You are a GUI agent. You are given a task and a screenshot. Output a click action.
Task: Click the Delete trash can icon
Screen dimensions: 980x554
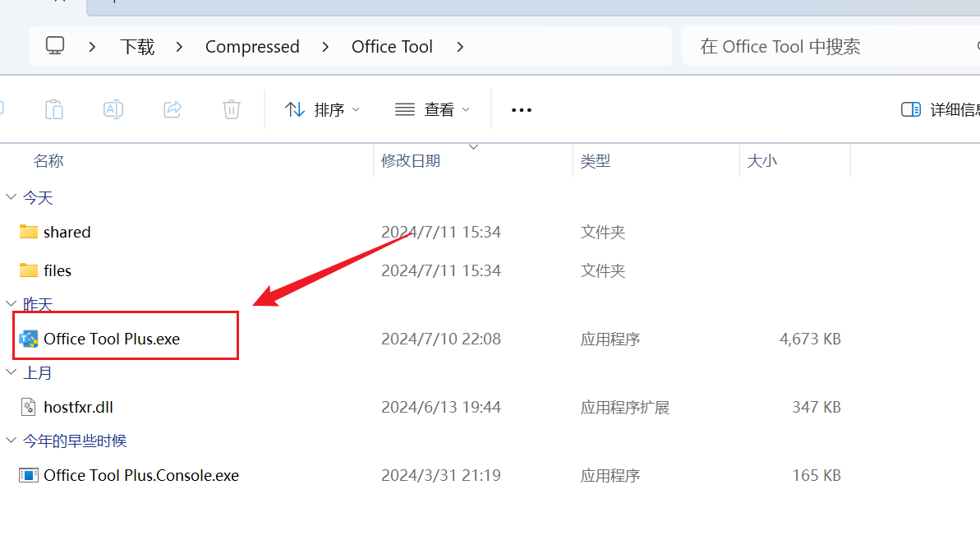232,109
